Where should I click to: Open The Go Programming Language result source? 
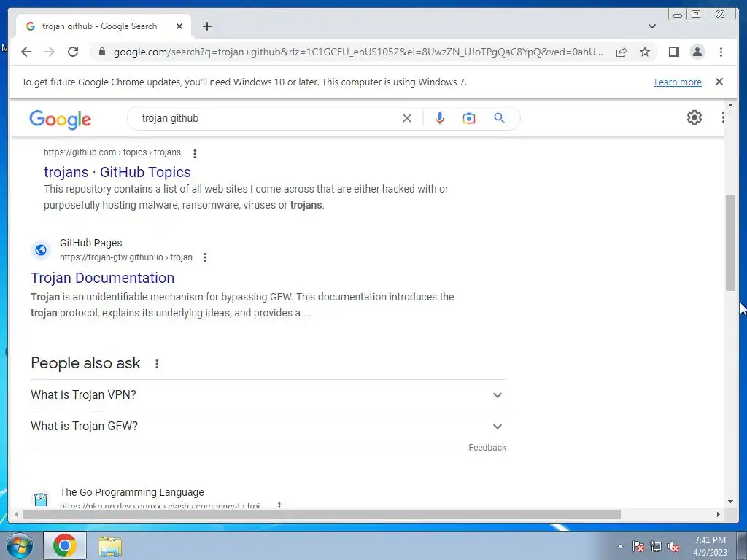click(x=132, y=492)
